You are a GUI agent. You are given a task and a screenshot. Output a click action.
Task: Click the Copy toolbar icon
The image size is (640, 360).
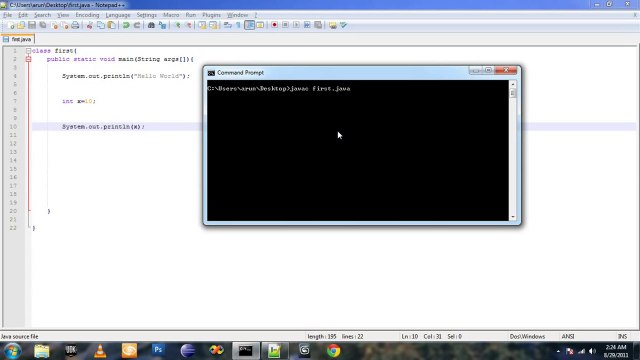tap(100, 25)
